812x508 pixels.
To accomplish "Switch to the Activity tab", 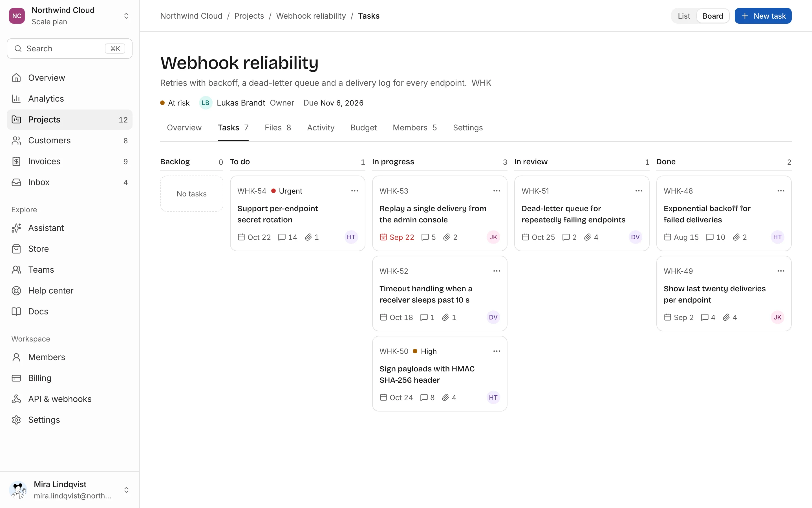I will pos(321,128).
